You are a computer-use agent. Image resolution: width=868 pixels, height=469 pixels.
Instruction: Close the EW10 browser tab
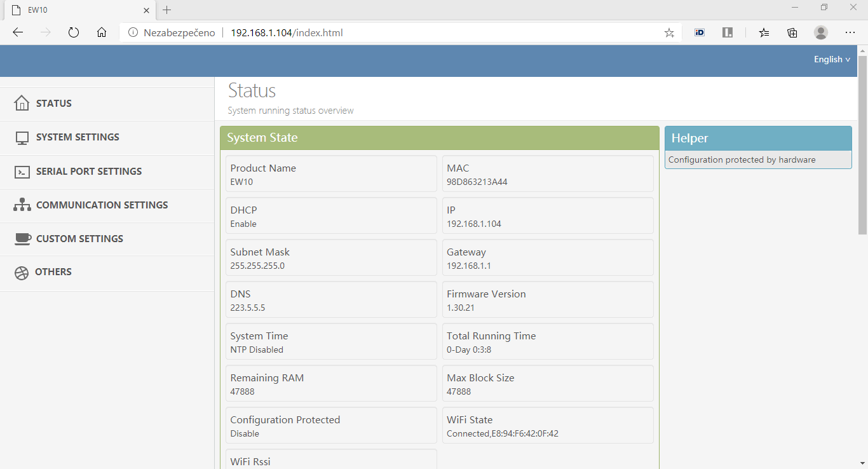click(x=146, y=10)
